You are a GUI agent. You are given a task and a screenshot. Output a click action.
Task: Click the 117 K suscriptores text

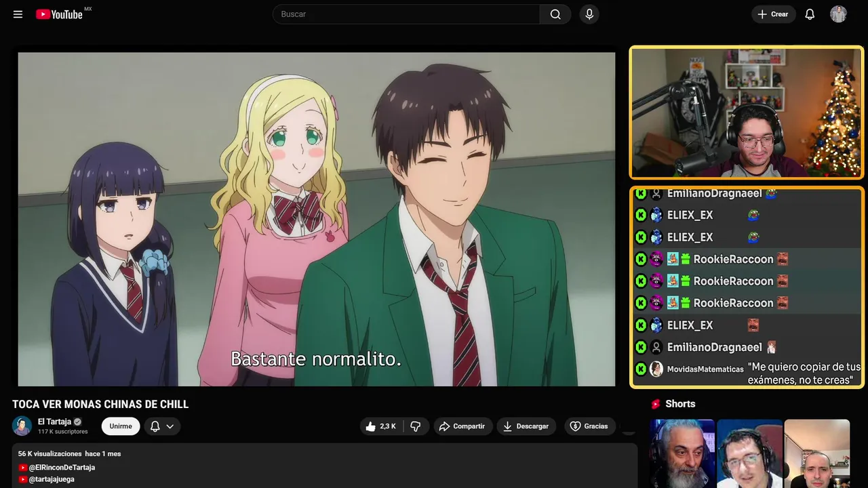63,432
